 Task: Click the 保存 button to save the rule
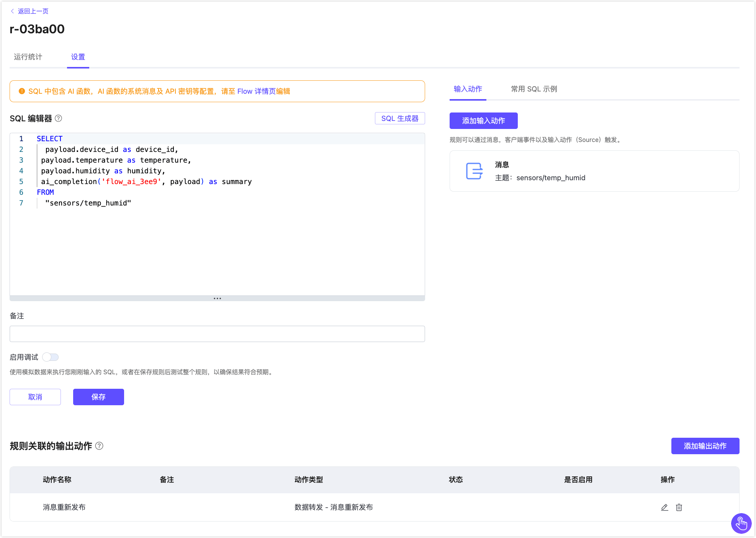pyautogui.click(x=98, y=397)
